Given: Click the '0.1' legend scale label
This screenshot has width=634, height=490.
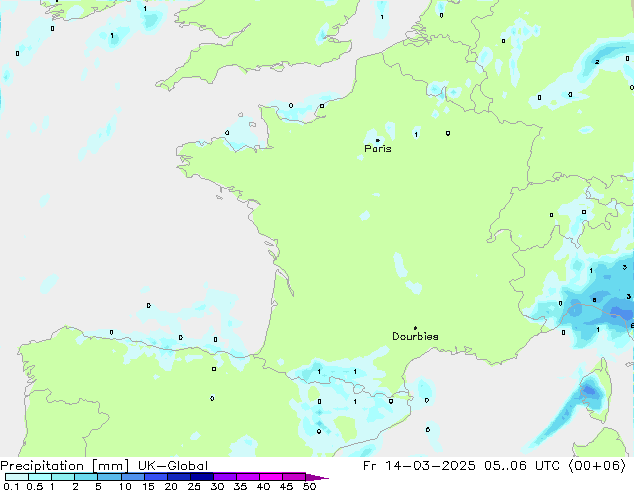Looking at the screenshot, I should pos(11,486).
